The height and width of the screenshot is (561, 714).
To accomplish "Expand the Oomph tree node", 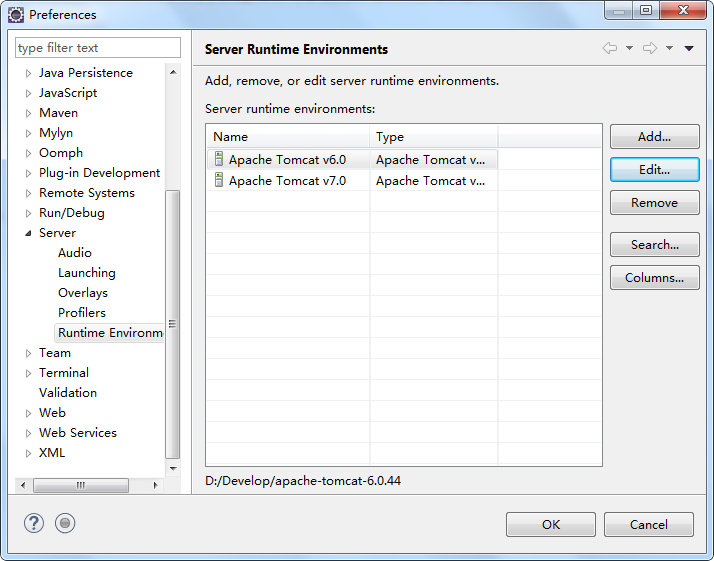I will click(28, 153).
